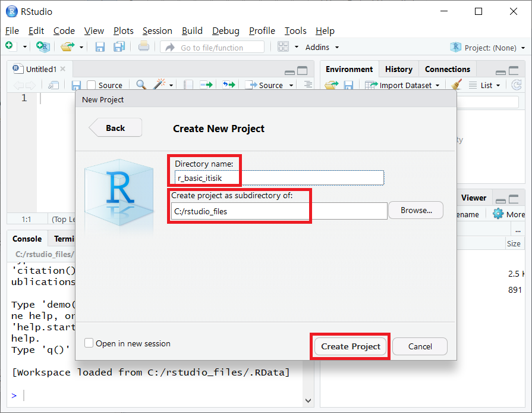Open the Addins dropdown
This screenshot has width=532, height=413.
click(x=322, y=47)
